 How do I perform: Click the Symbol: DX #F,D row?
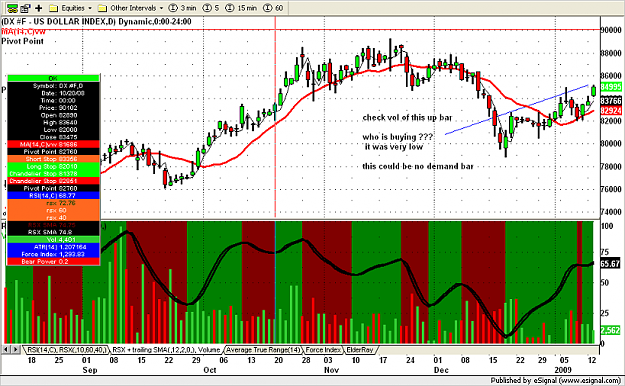tap(53, 86)
